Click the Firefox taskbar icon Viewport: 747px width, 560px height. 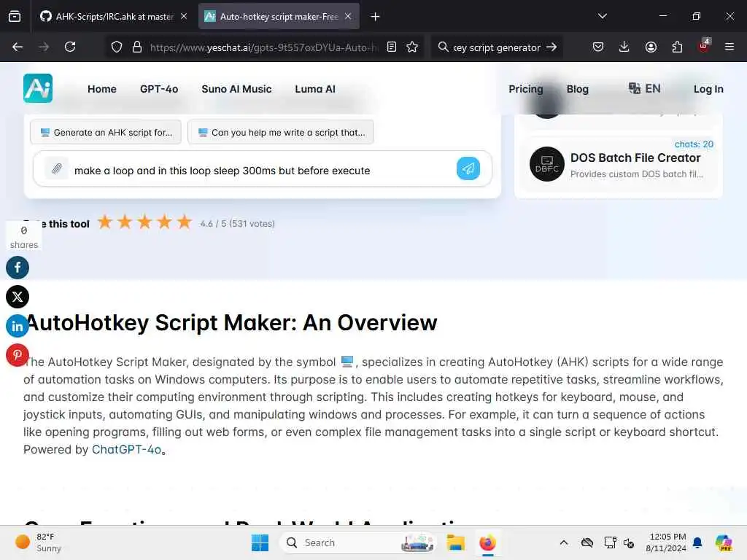click(487, 542)
